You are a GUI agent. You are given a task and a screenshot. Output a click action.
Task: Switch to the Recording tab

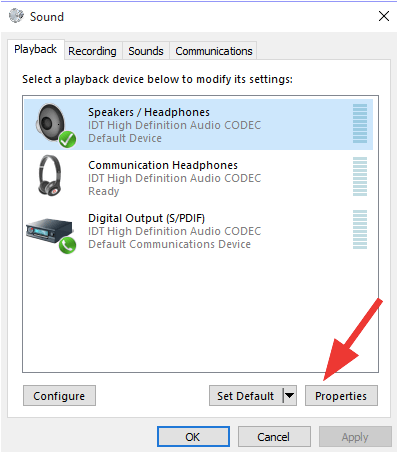[93, 51]
